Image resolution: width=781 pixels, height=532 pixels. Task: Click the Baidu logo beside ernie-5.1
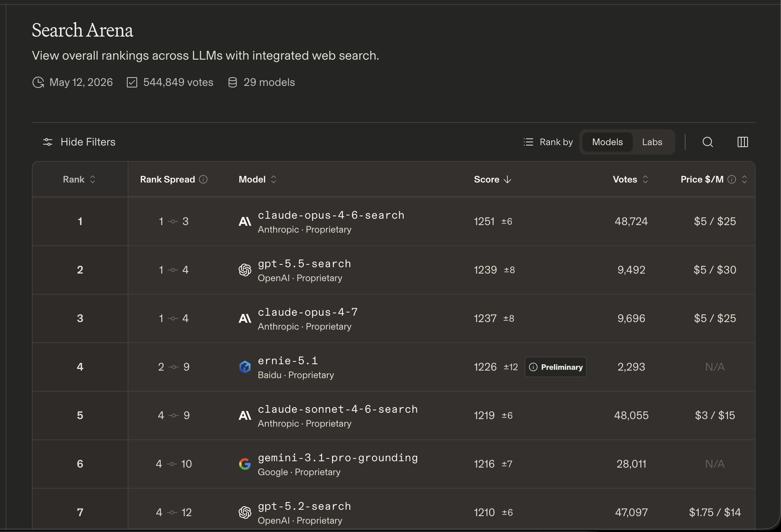click(245, 367)
